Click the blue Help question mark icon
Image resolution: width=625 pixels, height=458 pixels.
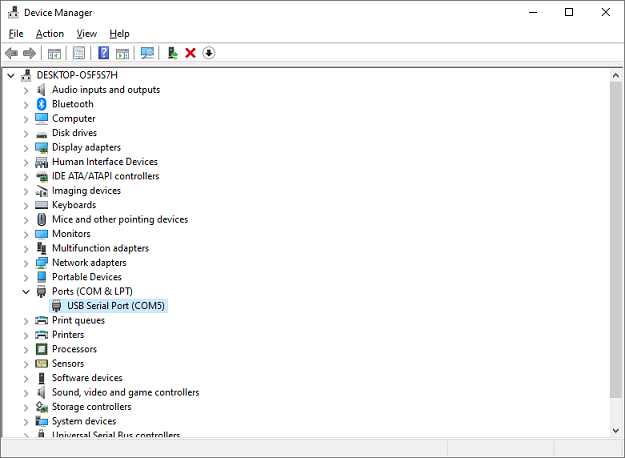point(103,53)
